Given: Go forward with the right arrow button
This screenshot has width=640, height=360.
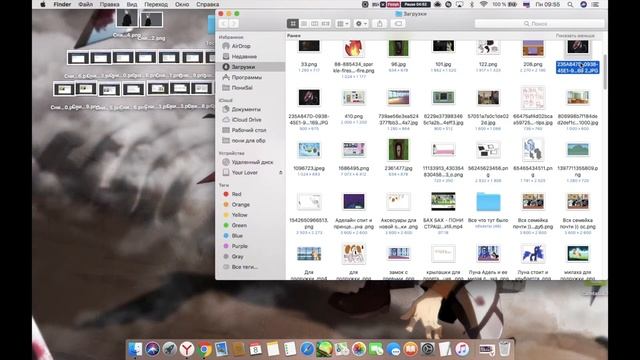Looking at the screenshot, I should tap(234, 24).
